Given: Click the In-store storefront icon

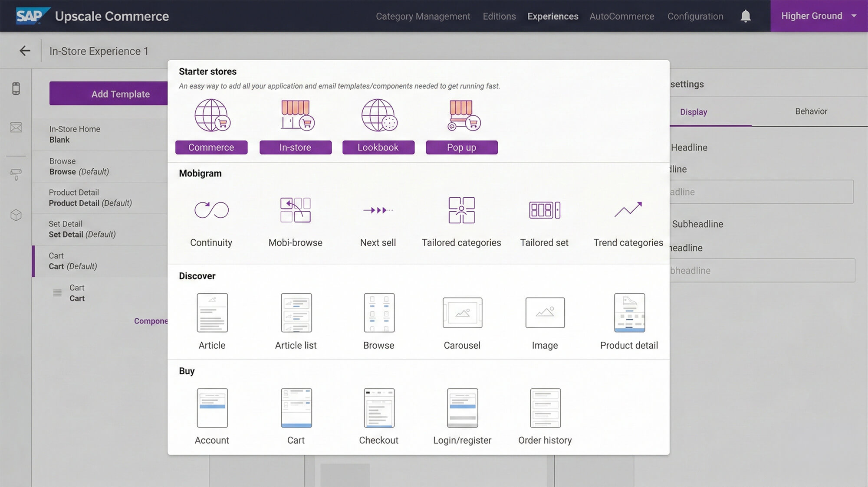Looking at the screenshot, I should coord(297,115).
